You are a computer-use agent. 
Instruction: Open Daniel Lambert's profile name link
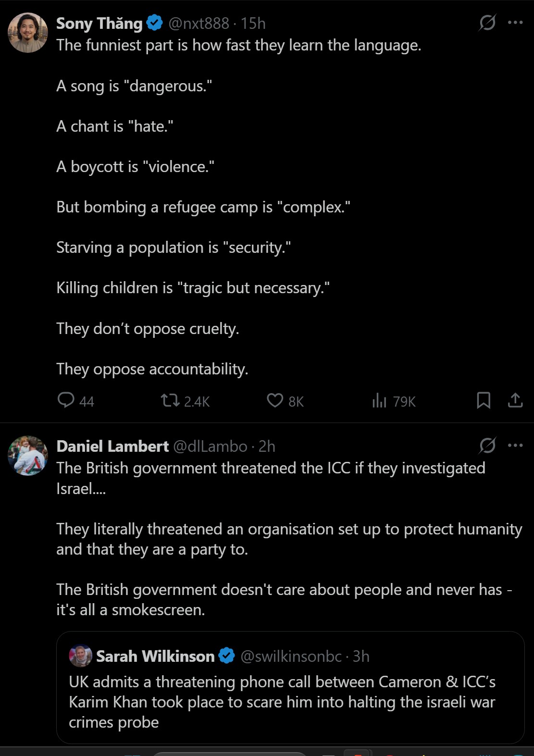coord(112,446)
